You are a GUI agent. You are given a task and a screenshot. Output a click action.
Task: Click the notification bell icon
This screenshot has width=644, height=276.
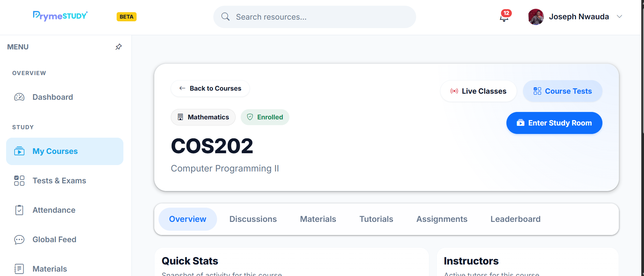tap(504, 17)
